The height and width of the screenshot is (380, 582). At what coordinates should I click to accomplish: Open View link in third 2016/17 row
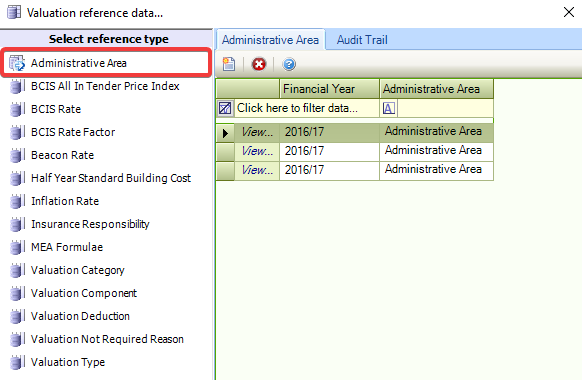[257, 170]
